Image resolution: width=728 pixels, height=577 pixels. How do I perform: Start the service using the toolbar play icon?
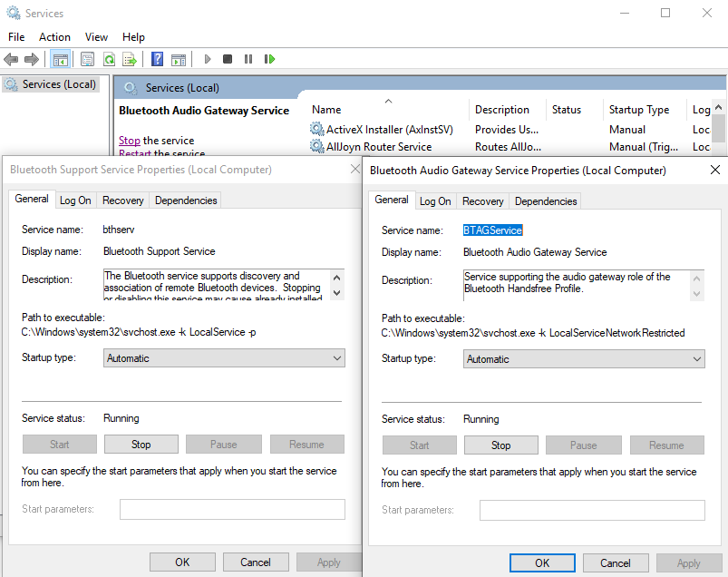[x=208, y=59]
